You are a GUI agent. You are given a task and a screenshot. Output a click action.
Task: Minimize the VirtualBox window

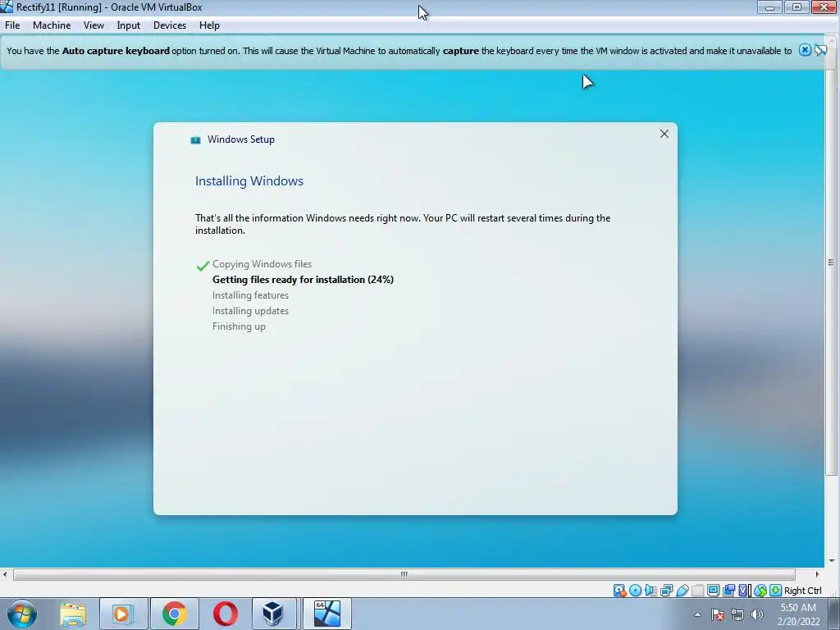[x=769, y=7]
